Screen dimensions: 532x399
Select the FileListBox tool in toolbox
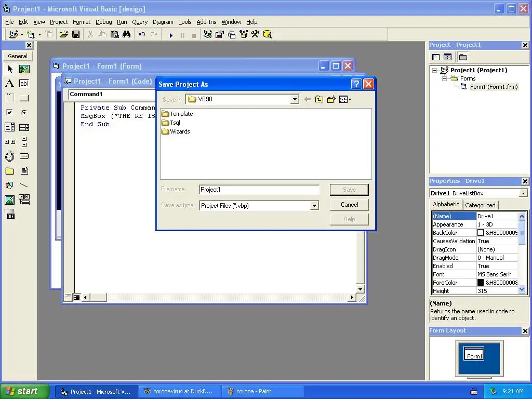click(24, 170)
